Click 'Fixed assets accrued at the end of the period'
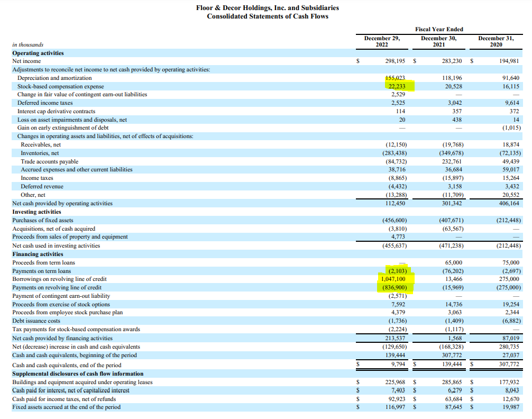Image resolution: width=532 pixels, height=419 pixels. 66,407
